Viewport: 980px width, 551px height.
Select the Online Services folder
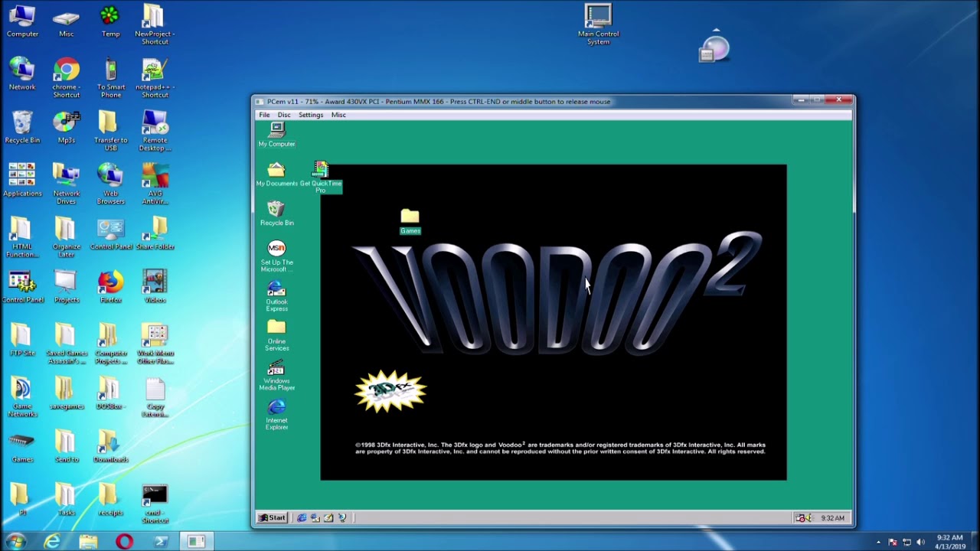pos(276,336)
